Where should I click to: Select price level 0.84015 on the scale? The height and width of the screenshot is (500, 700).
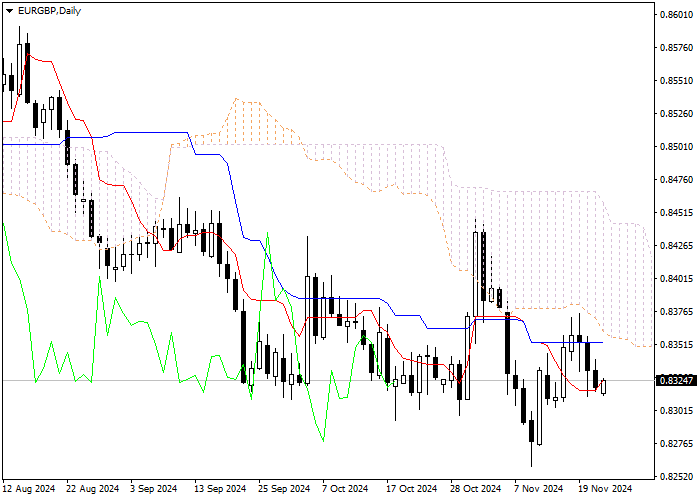coord(677,279)
